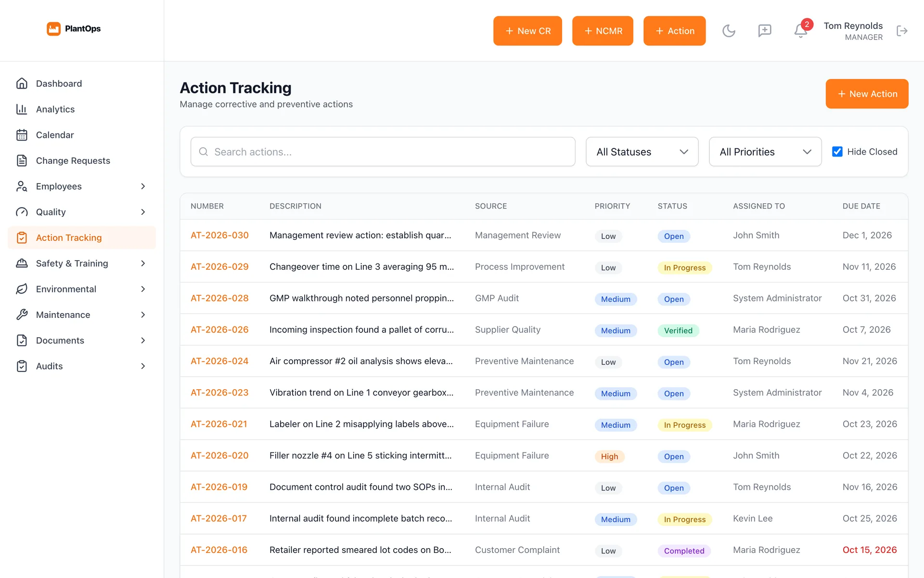Click the Environmental leaf icon
This screenshot has height=578, width=924.
pyautogui.click(x=22, y=289)
